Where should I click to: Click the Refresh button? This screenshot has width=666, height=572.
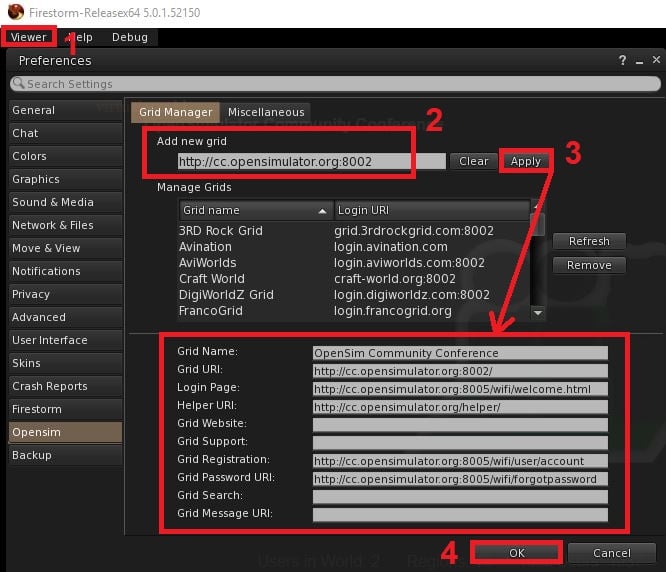589,241
